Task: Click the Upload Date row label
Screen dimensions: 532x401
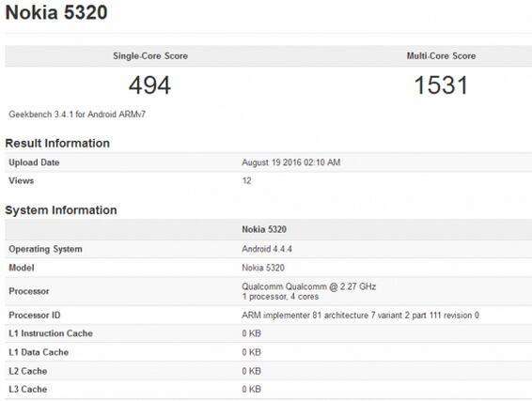Action: [34, 162]
